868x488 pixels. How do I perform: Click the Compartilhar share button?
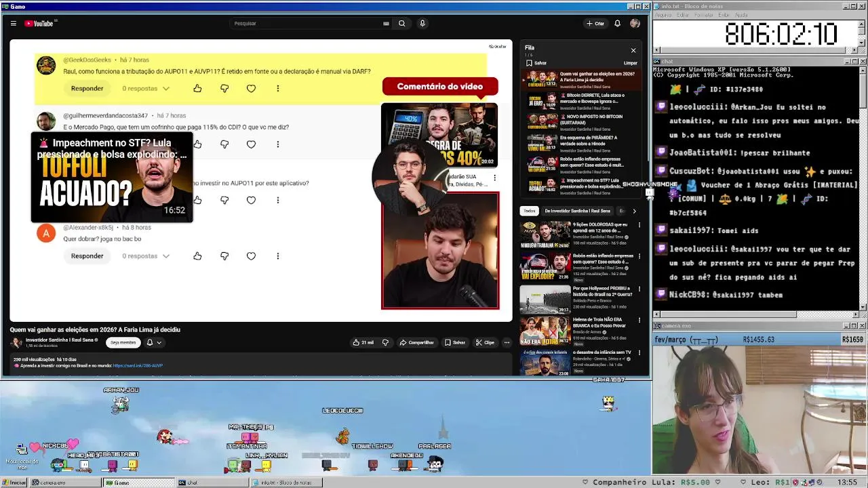[x=416, y=342]
